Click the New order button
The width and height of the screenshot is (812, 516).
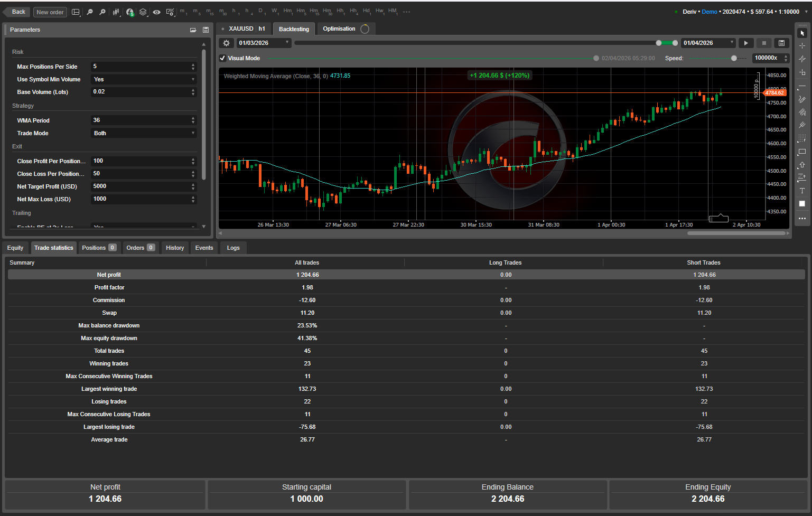click(x=50, y=12)
